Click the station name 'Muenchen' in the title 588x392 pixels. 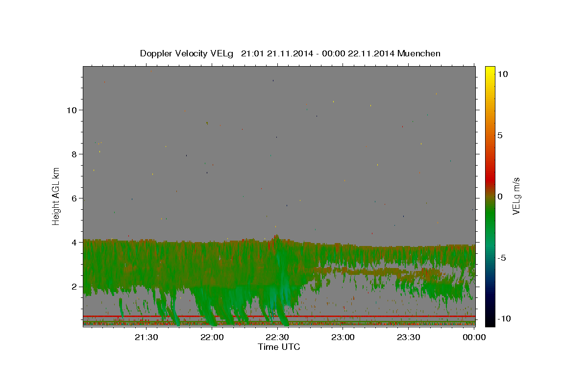tap(419, 53)
